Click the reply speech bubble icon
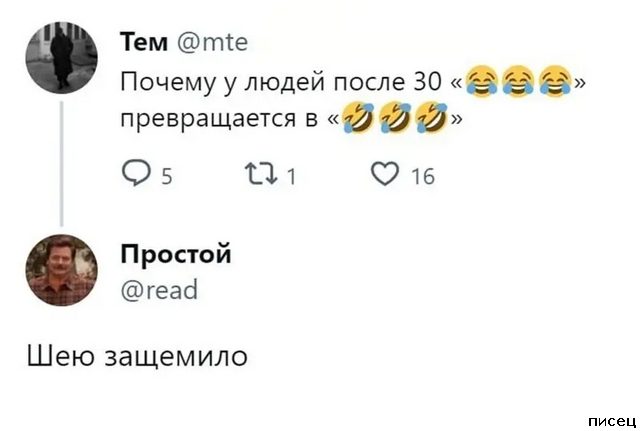This screenshot has height=431, width=640. point(134,175)
